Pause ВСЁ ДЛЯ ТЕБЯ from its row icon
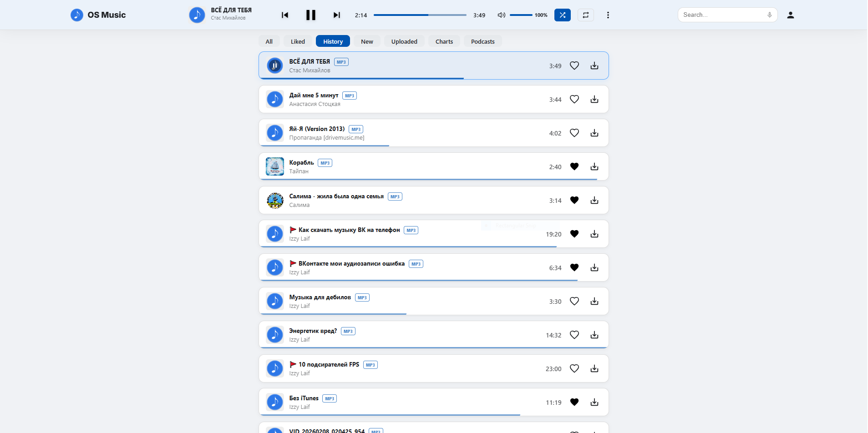The height and width of the screenshot is (433, 868). tap(275, 65)
